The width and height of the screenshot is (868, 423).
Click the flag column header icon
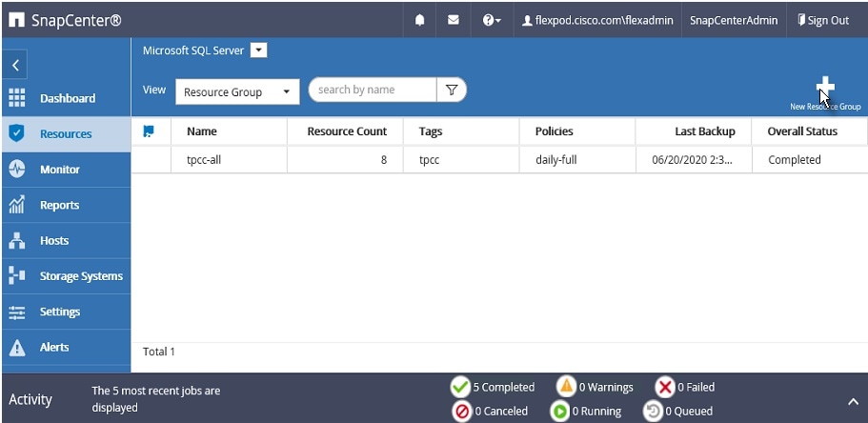pos(149,131)
